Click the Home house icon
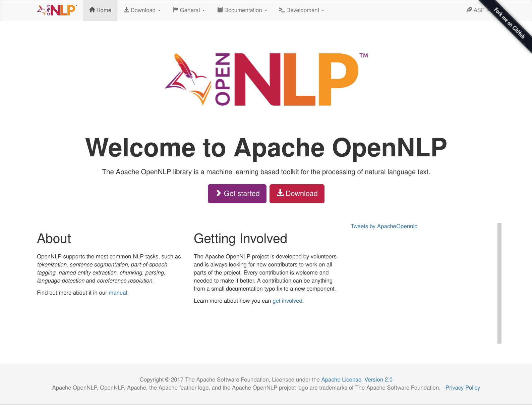This screenshot has height=405, width=532. [92, 10]
